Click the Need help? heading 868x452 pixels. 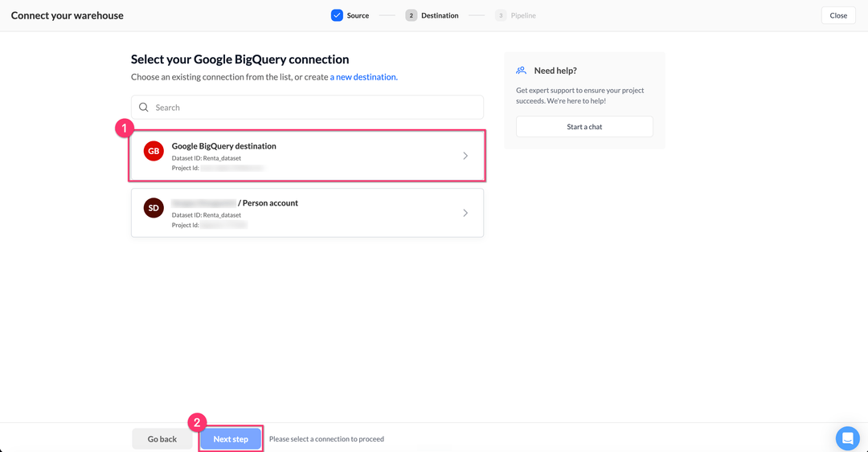coord(555,71)
